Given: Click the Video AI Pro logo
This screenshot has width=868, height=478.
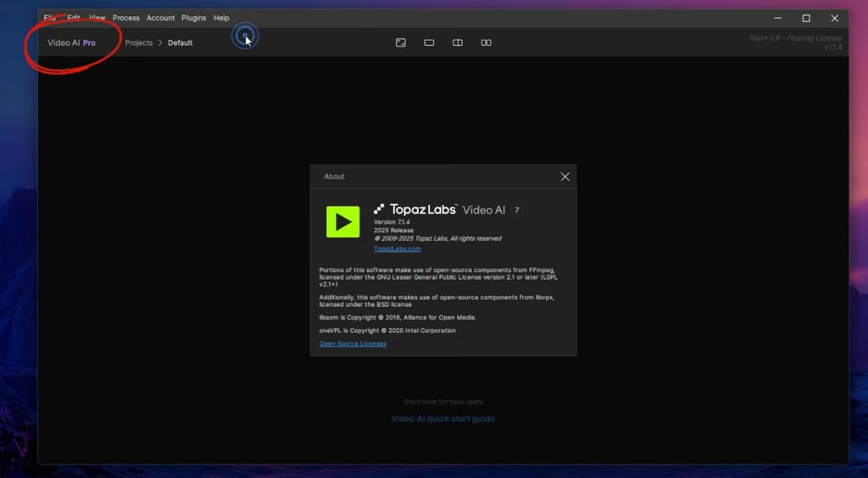Looking at the screenshot, I should tap(71, 42).
